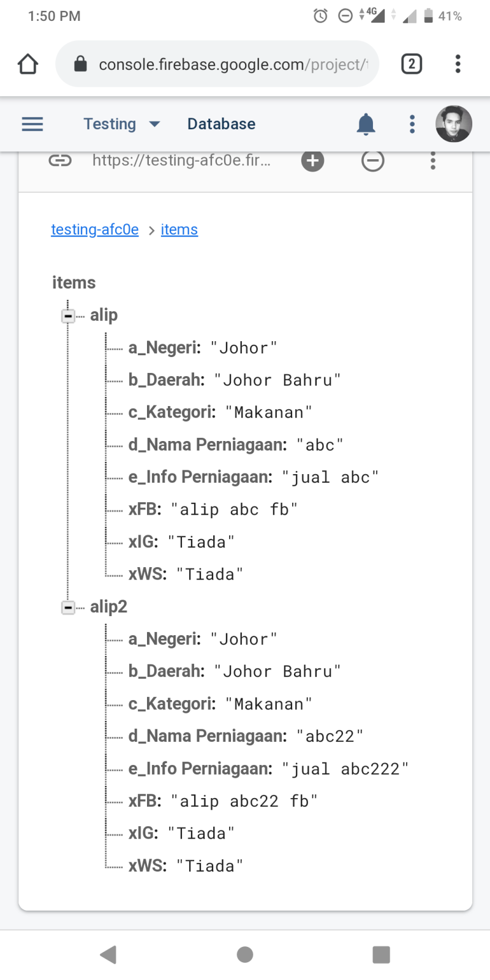The image size is (490, 980).
Task: Open the browser tab switcher
Action: click(412, 64)
